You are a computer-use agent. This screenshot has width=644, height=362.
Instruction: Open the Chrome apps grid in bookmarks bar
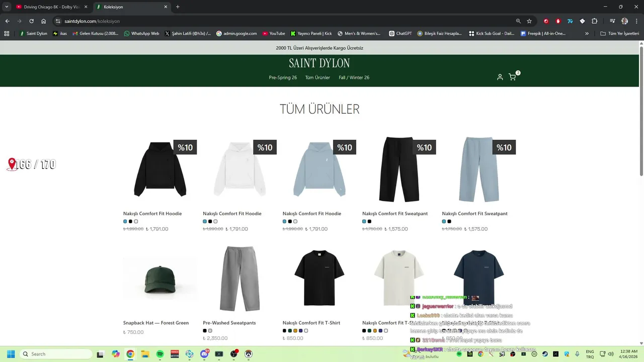pyautogui.click(x=7, y=34)
